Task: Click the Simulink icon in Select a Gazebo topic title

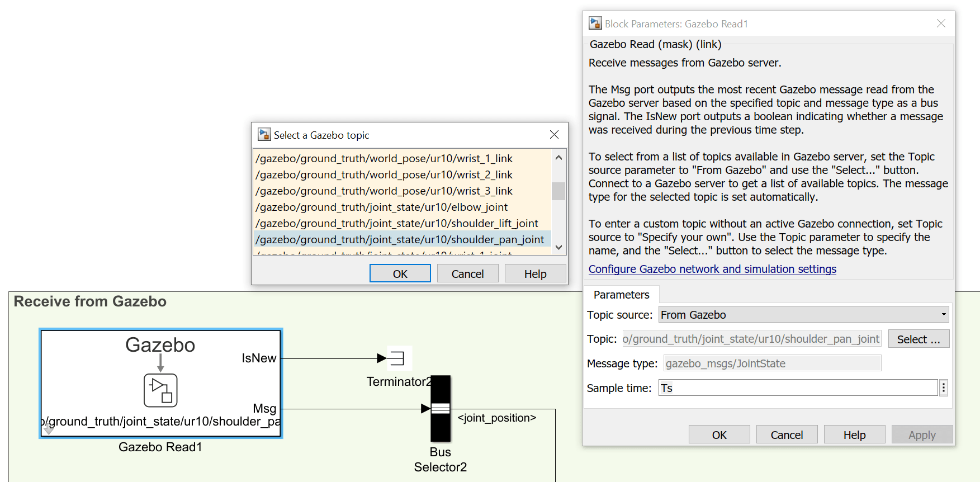Action: [x=264, y=135]
